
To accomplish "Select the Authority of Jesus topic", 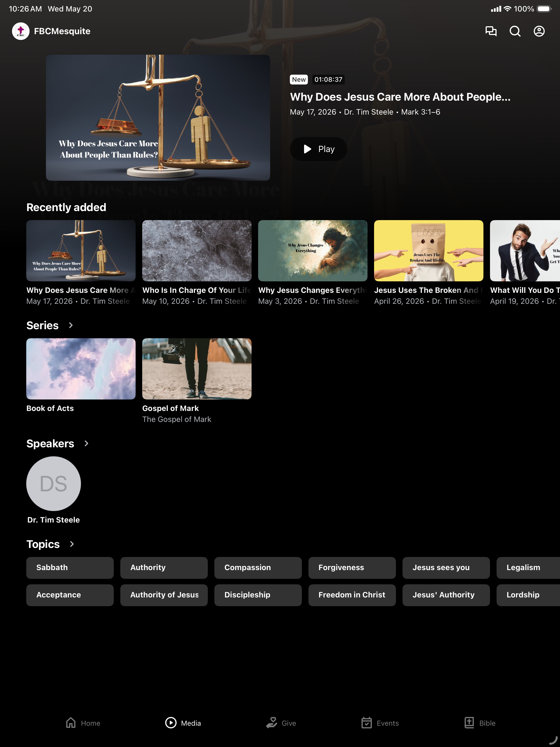I will (164, 595).
